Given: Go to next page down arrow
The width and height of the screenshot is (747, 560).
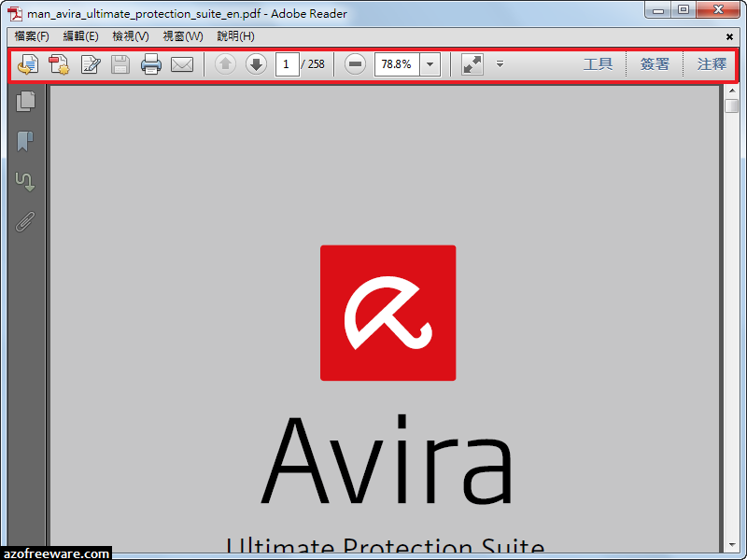Looking at the screenshot, I should point(256,63).
